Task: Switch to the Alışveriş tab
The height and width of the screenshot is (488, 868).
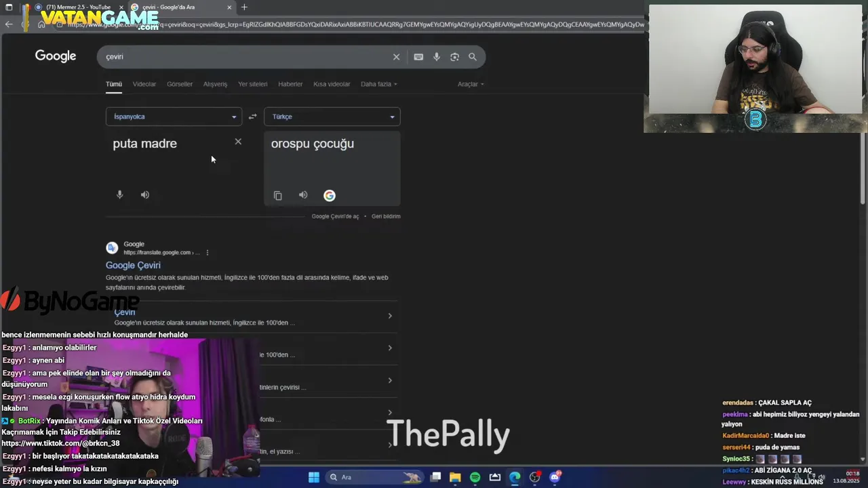Action: (x=215, y=84)
